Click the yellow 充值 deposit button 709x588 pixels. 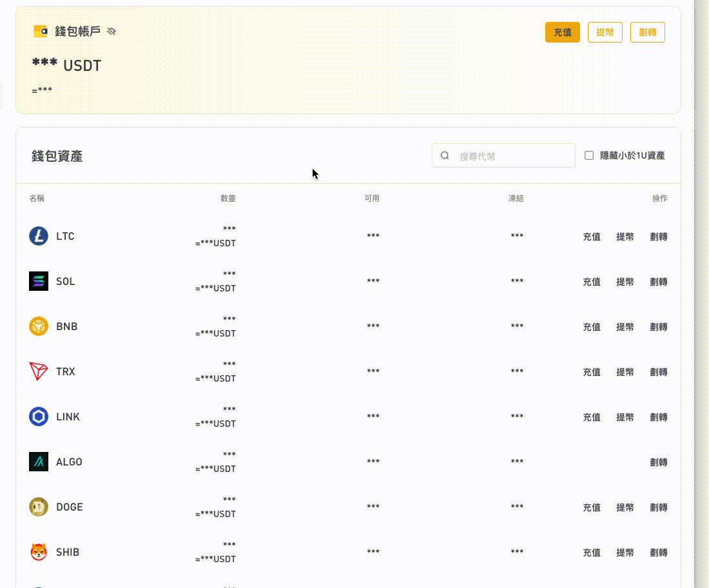563,32
